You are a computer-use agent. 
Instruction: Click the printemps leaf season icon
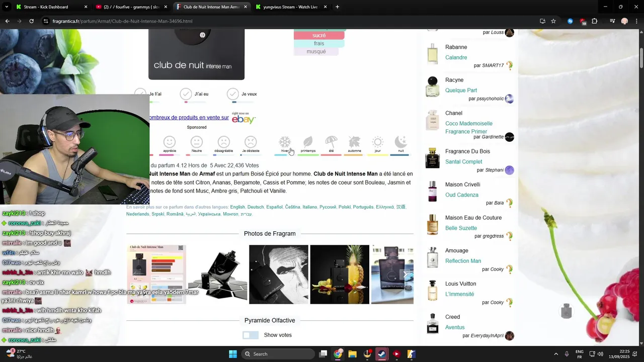pos(308,142)
